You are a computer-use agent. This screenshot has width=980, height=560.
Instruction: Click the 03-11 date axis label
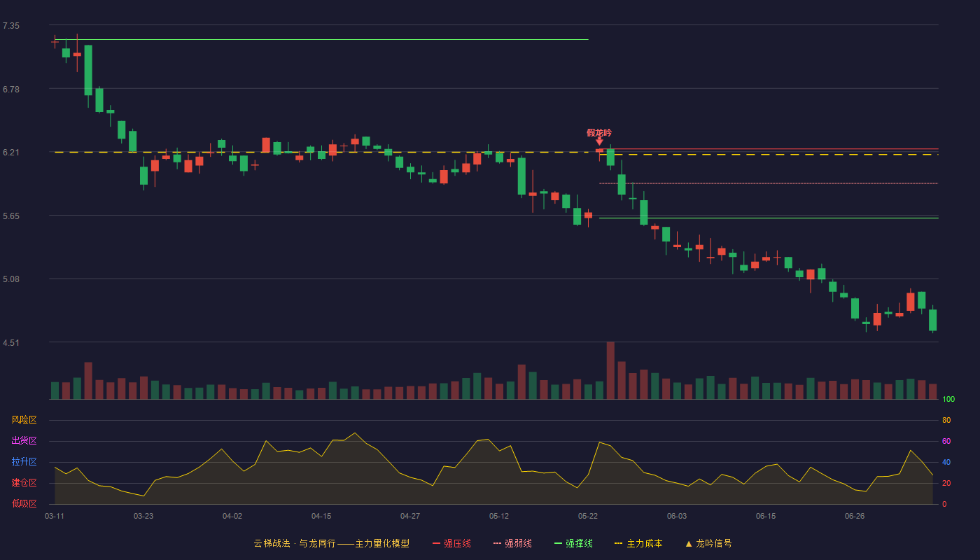[55, 516]
